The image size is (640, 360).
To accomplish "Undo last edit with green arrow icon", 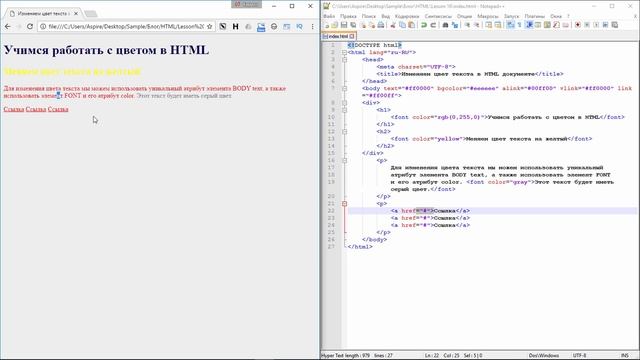I will [x=424, y=25].
